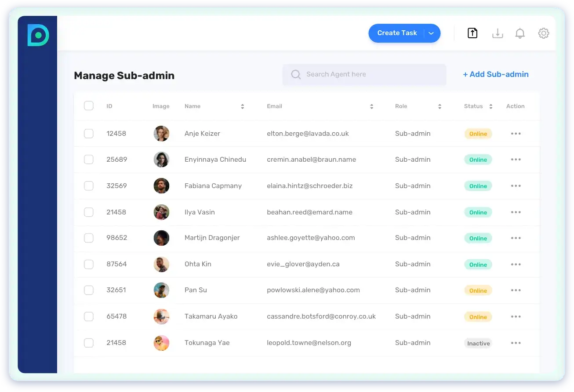Open three-dot actions for Ohta Kin
The width and height of the screenshot is (574, 392).
516,265
